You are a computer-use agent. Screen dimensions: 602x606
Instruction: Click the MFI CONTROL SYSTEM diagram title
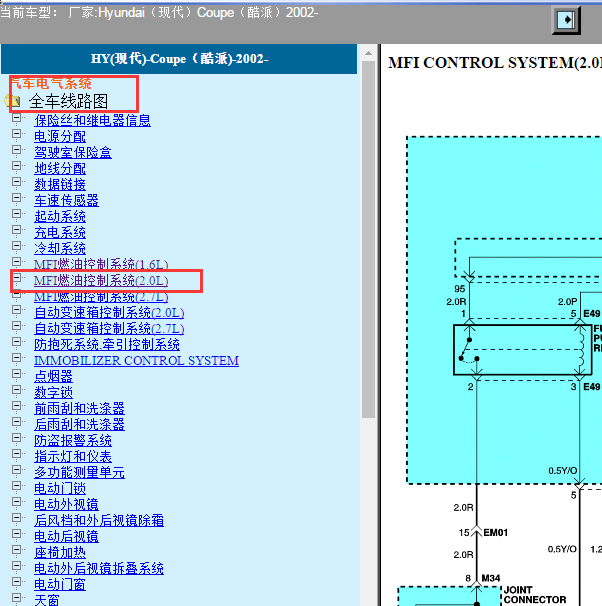click(x=495, y=63)
